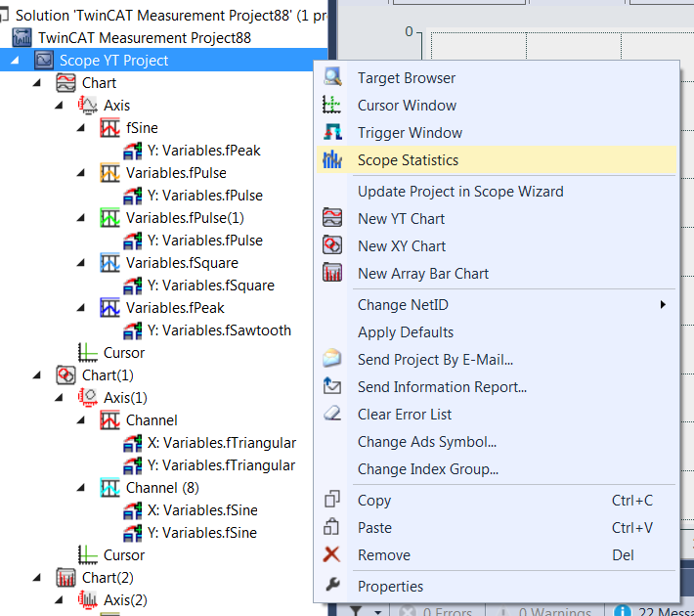Click the Properties wrench icon
This screenshot has height=616, width=694.
click(x=332, y=585)
